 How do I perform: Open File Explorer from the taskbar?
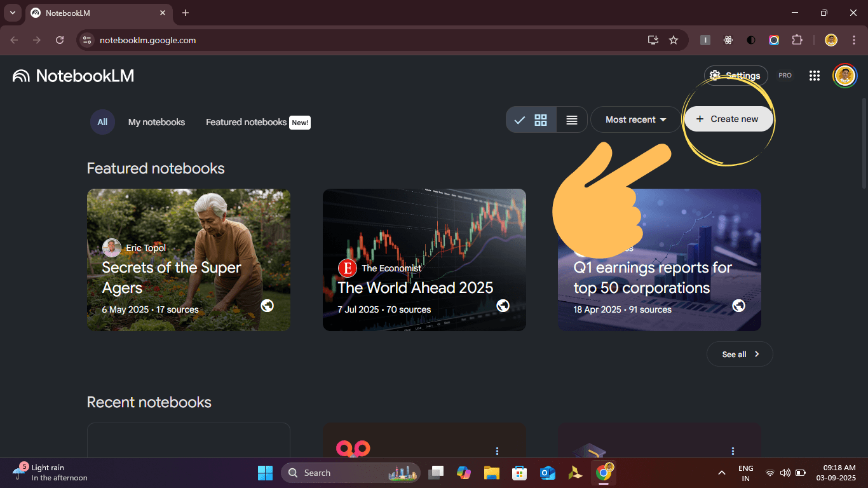click(491, 473)
